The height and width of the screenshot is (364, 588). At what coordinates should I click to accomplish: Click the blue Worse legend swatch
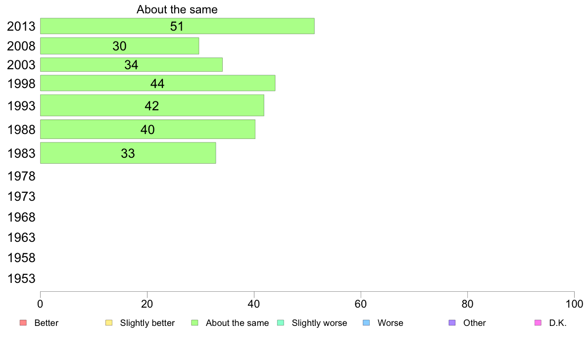click(366, 323)
